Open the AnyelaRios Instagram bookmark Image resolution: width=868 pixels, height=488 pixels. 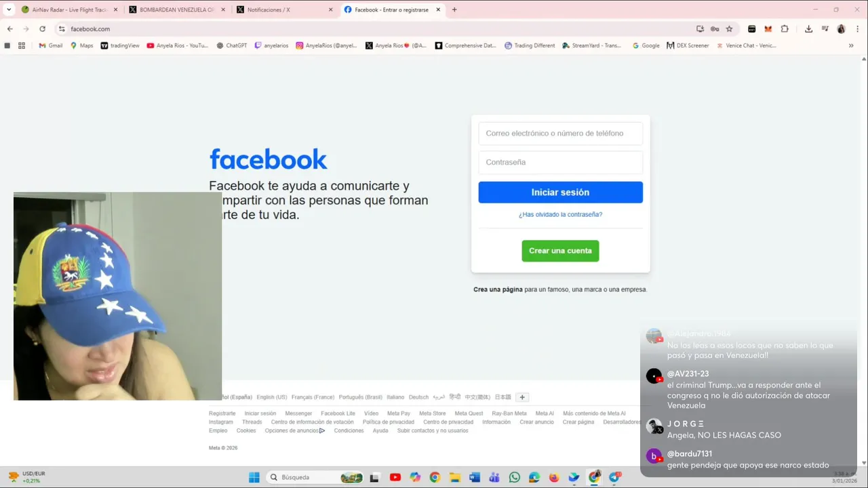pyautogui.click(x=327, y=45)
